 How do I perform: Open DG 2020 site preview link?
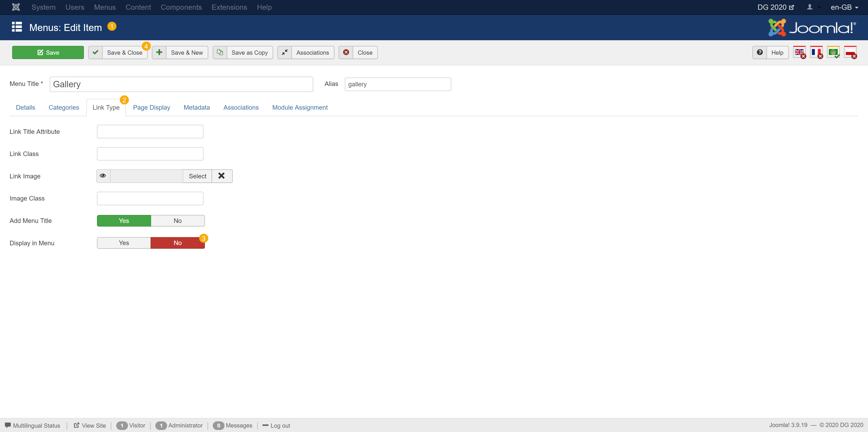(776, 7)
